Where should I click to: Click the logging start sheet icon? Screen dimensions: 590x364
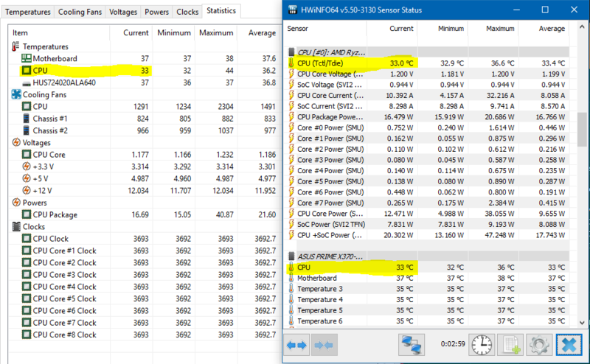tap(510, 345)
